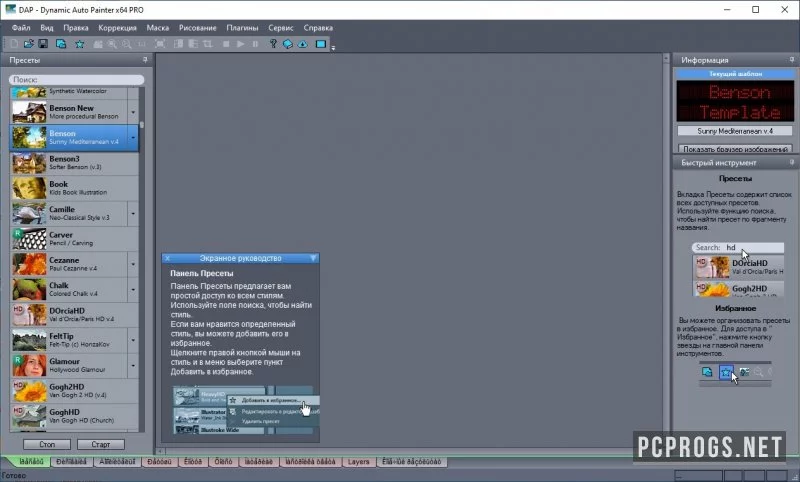Click the Benson Template preview display
The image size is (800, 482).
[x=735, y=101]
